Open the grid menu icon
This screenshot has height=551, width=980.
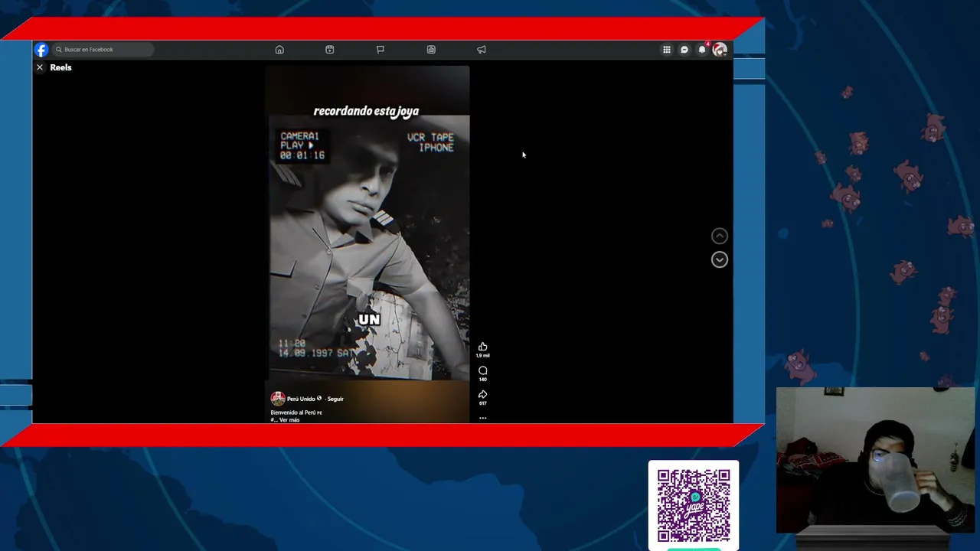667,50
